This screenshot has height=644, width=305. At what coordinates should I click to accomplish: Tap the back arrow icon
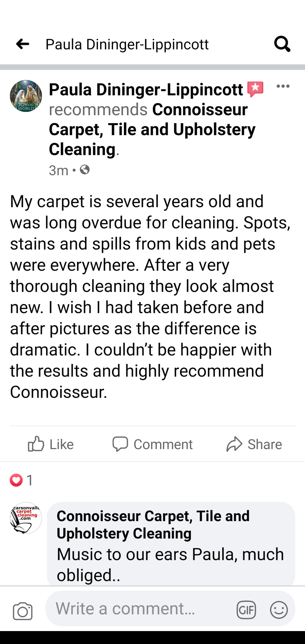pyautogui.click(x=23, y=44)
